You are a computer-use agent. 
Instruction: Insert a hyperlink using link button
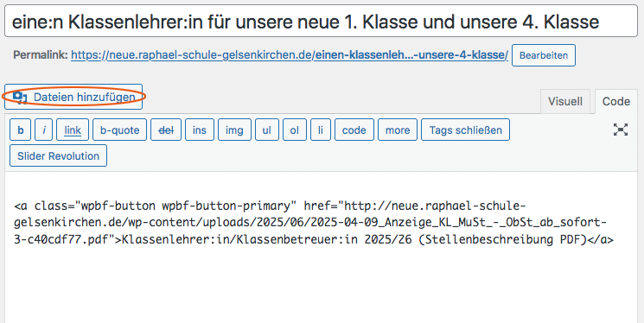pos(73,130)
